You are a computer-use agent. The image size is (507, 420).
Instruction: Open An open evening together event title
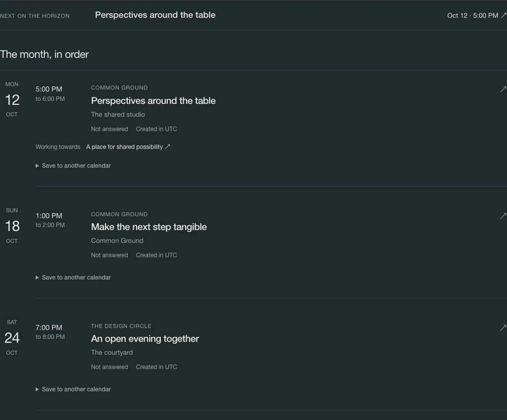click(x=145, y=338)
